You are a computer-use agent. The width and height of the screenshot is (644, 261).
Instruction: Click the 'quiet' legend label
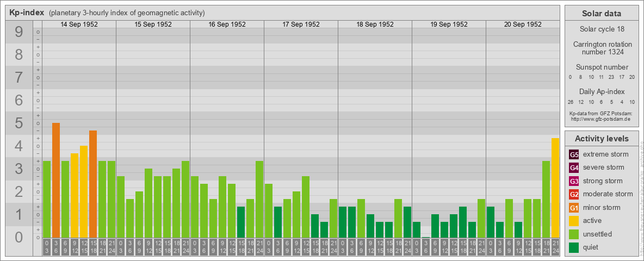(x=592, y=247)
